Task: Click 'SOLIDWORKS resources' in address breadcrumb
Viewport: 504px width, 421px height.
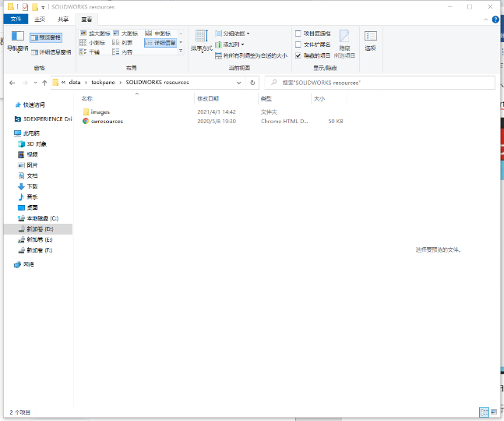Action: click(157, 83)
